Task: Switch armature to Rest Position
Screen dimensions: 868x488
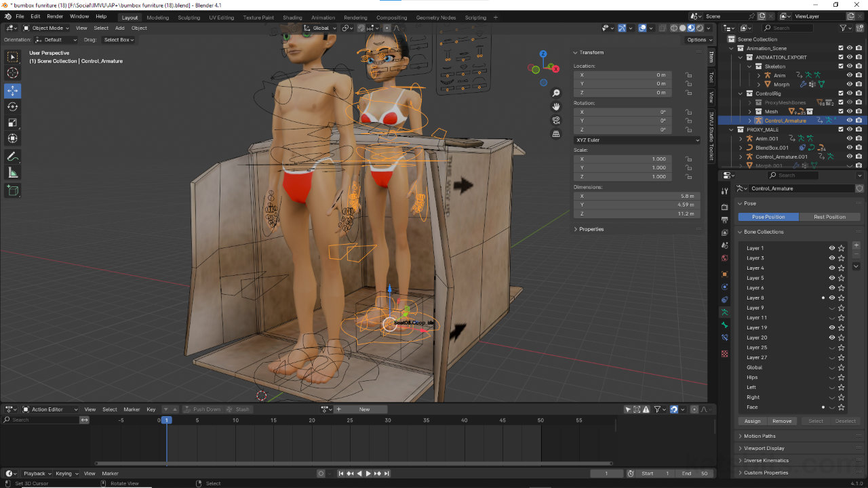Action: point(829,217)
